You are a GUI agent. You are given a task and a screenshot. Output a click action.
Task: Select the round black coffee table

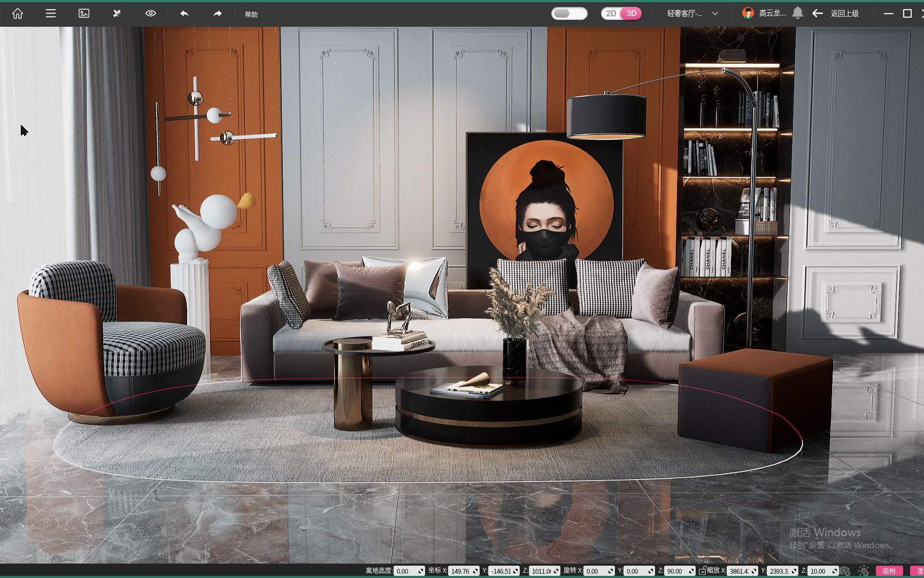pos(488,406)
